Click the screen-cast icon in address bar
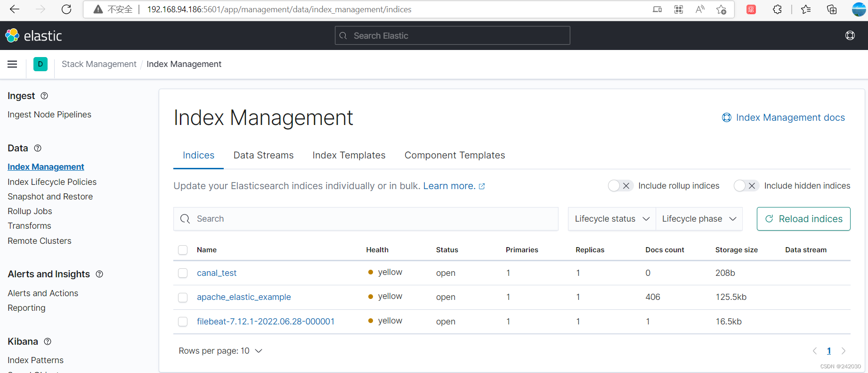Viewport: 868px width, 373px height. (657, 9)
